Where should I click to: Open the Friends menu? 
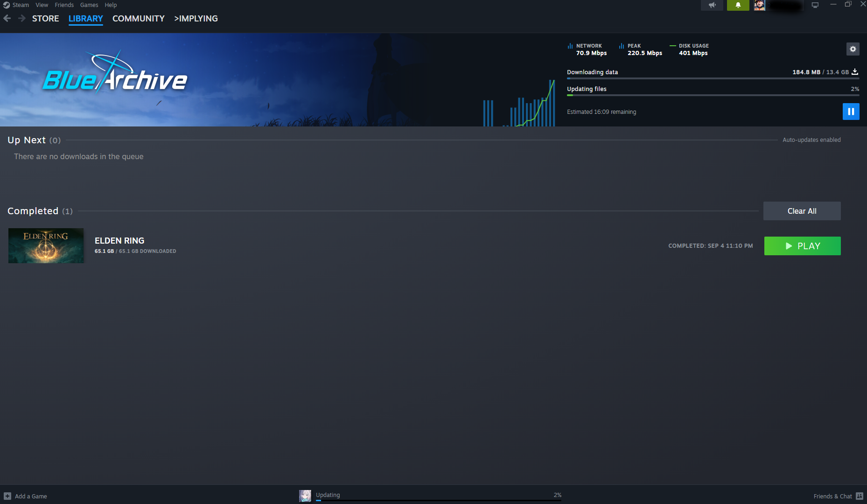pyautogui.click(x=64, y=5)
